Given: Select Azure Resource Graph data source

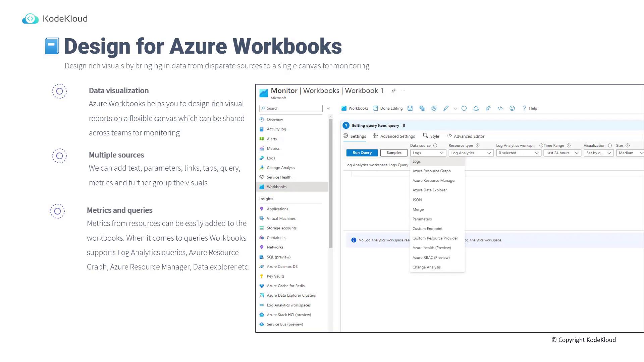Looking at the screenshot, I should tap(431, 171).
